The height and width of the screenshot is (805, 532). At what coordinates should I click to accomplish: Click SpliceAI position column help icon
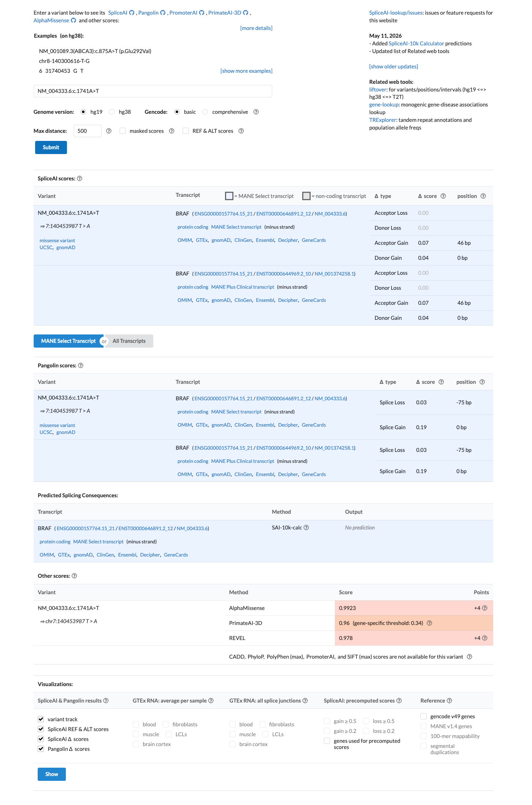[483, 196]
